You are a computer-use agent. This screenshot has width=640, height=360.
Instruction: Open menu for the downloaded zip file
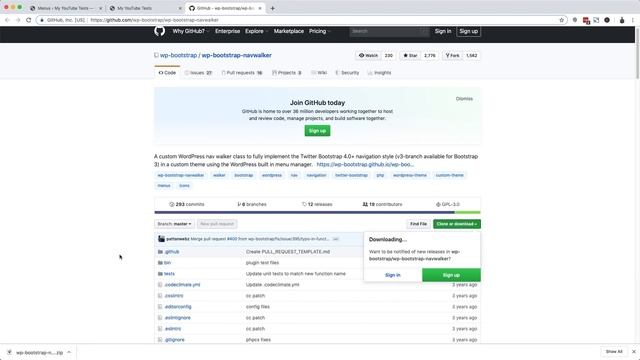[x=69, y=352]
